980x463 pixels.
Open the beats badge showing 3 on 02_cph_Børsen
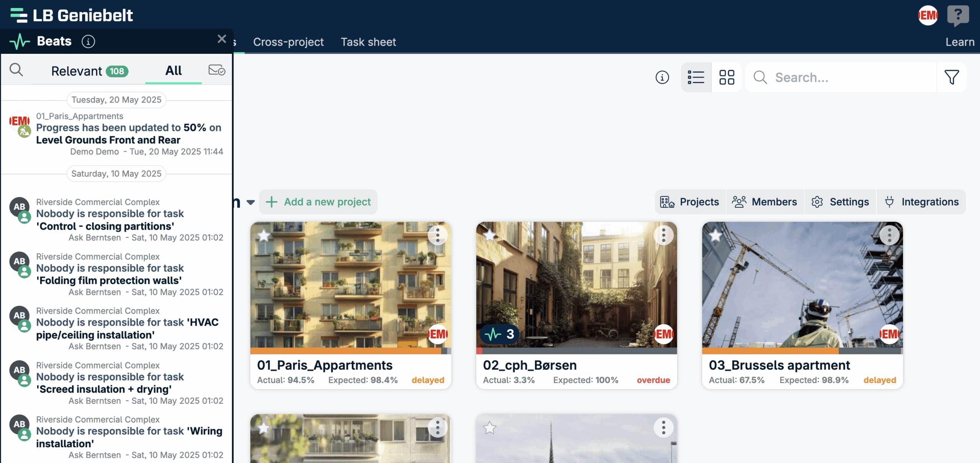pos(500,334)
